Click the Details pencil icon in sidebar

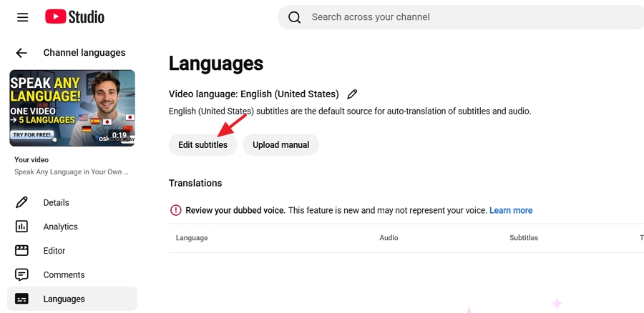pos(21,203)
